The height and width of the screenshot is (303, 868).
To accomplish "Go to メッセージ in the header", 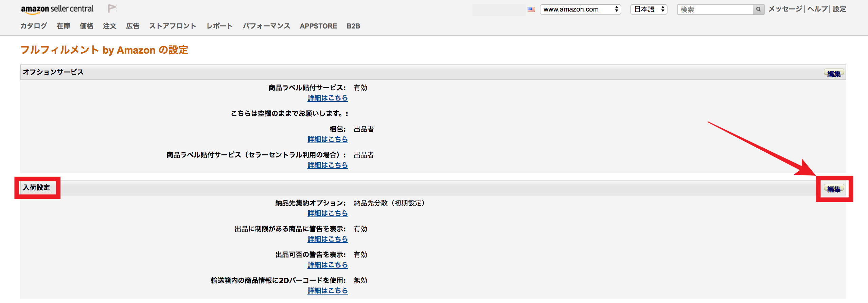I will 785,9.
